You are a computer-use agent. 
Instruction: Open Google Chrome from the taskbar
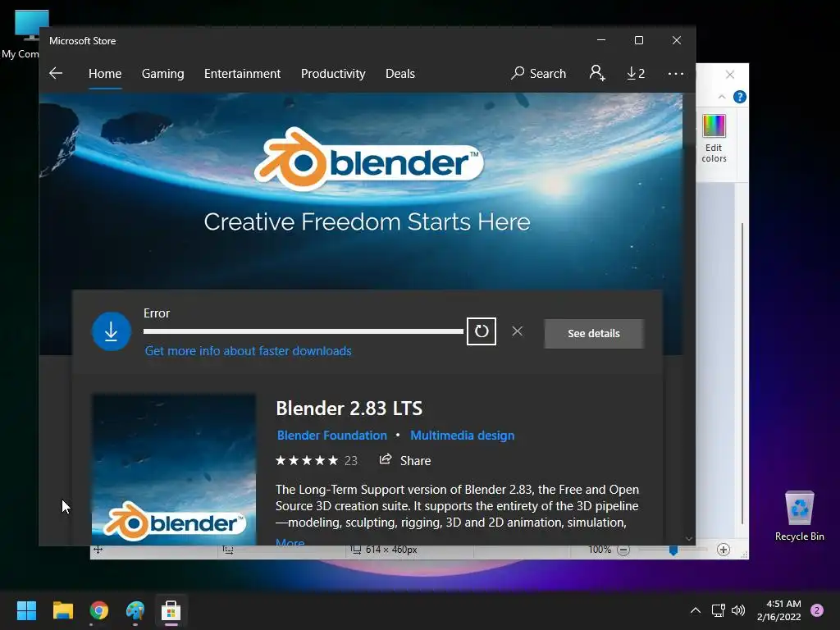99,610
